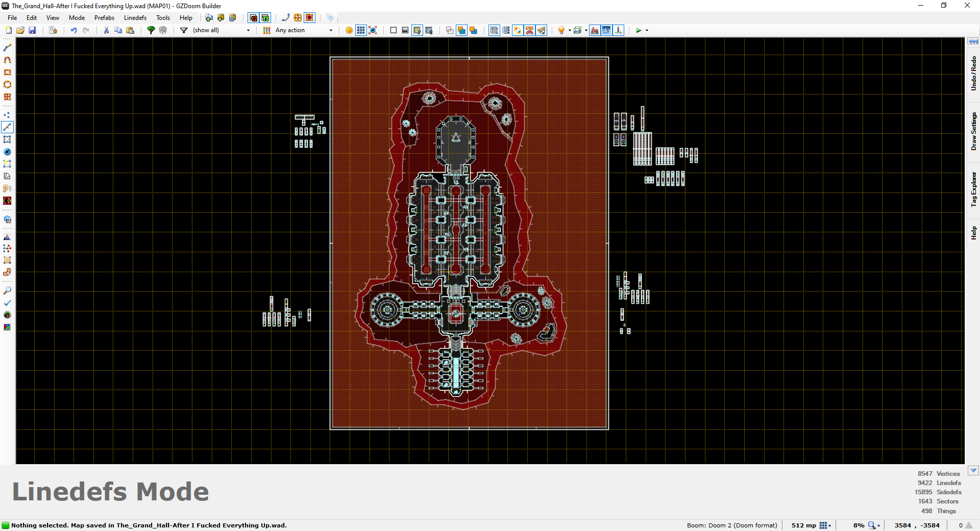The height and width of the screenshot is (531, 980).
Task: Open Sound Environment mode icon
Action: coord(7,201)
